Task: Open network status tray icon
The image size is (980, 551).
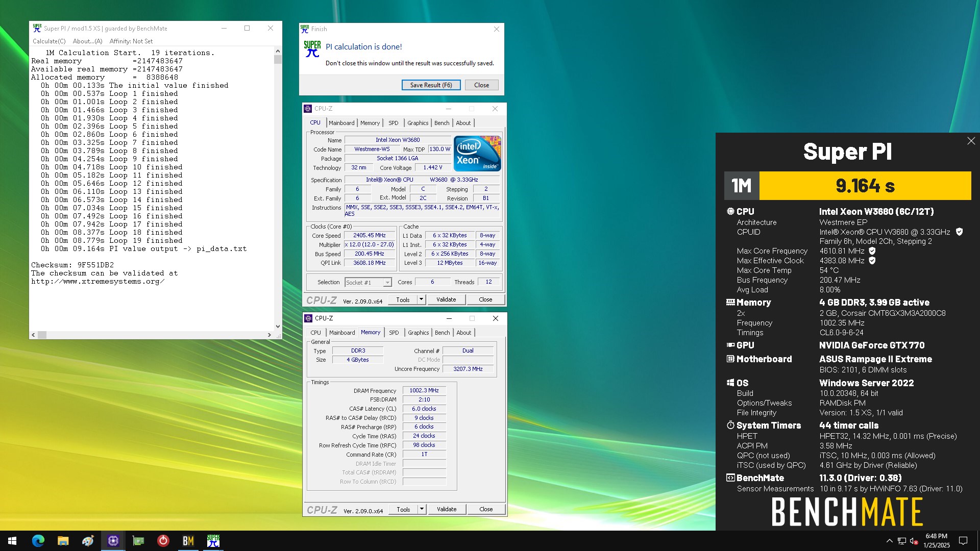Action: coord(902,541)
